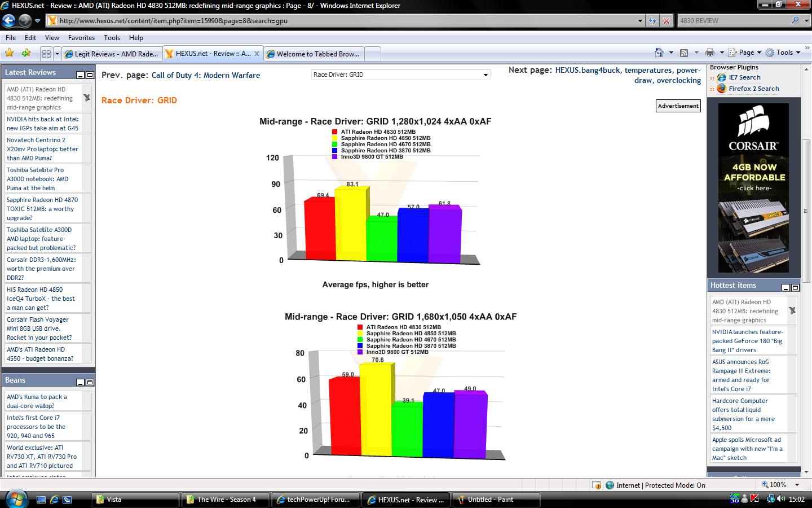812x508 pixels.
Task: Click the Corsair 4GB advertisement banner
Action: point(753,188)
